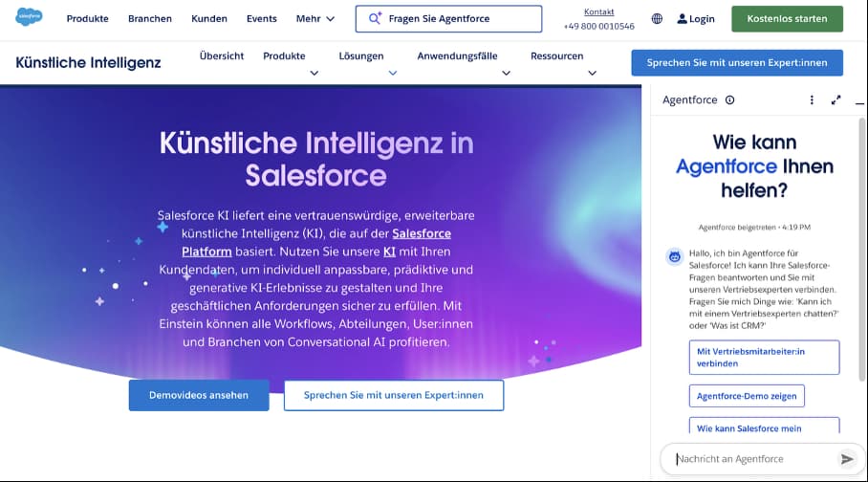Choose Mit Vertriebsmitarbeiter:in verbinden suggestion
Image resolution: width=868 pixels, height=482 pixels.
tap(764, 358)
